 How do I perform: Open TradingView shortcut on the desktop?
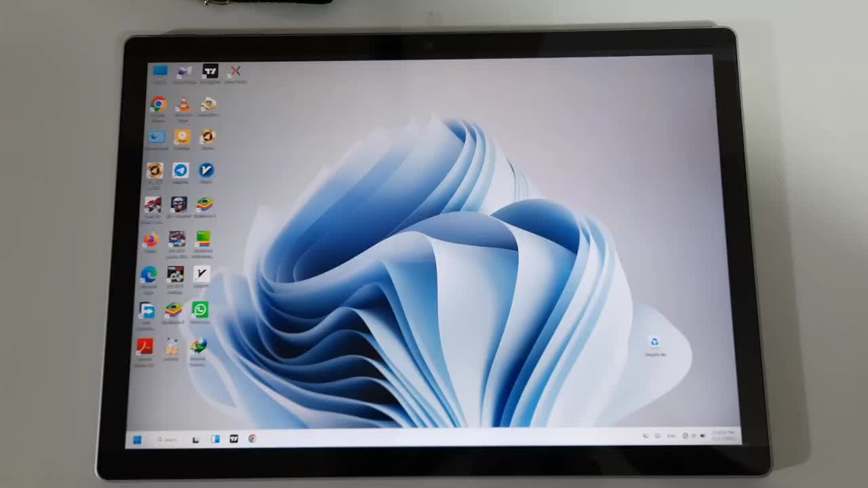(x=210, y=71)
